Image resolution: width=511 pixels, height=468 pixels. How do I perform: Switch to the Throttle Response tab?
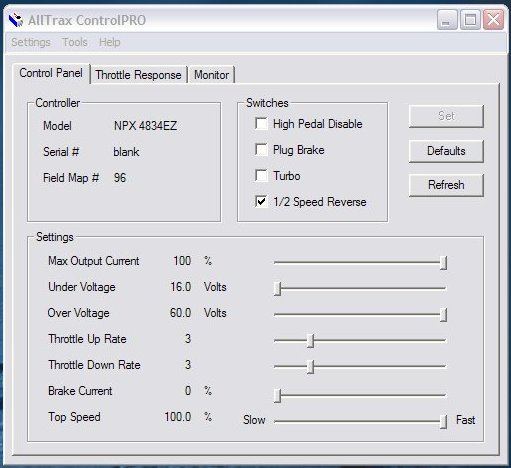coord(138,75)
